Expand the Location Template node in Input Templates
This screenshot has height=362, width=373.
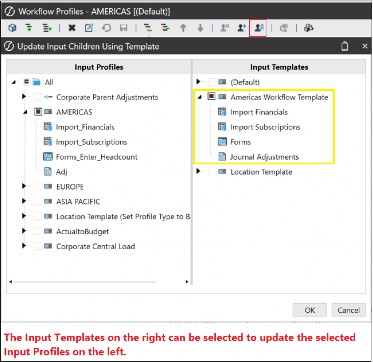199,172
